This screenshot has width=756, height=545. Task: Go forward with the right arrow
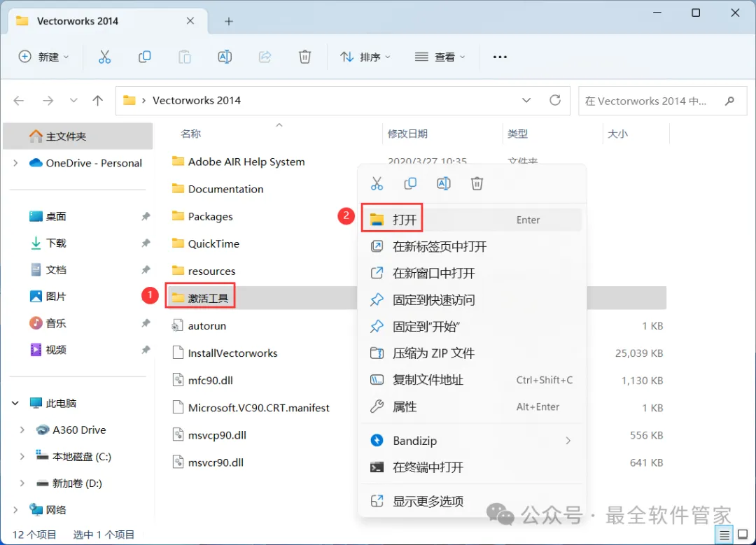tap(48, 100)
